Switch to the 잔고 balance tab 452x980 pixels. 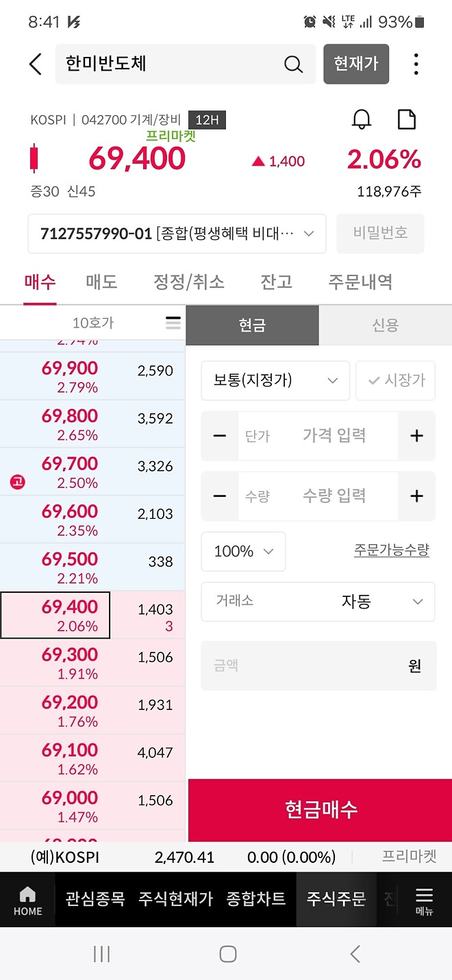pyautogui.click(x=276, y=282)
